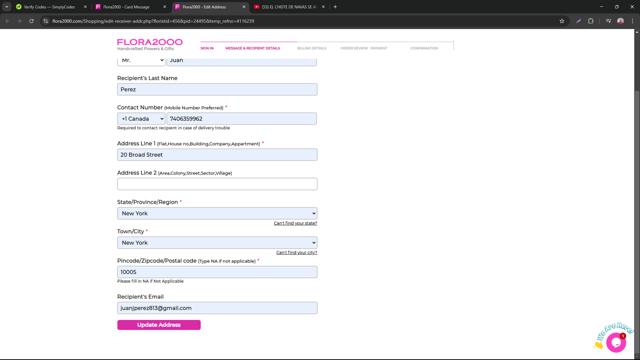This screenshot has width=640, height=360.
Task: Click the "Contact Number" label
Action: pos(140,107)
